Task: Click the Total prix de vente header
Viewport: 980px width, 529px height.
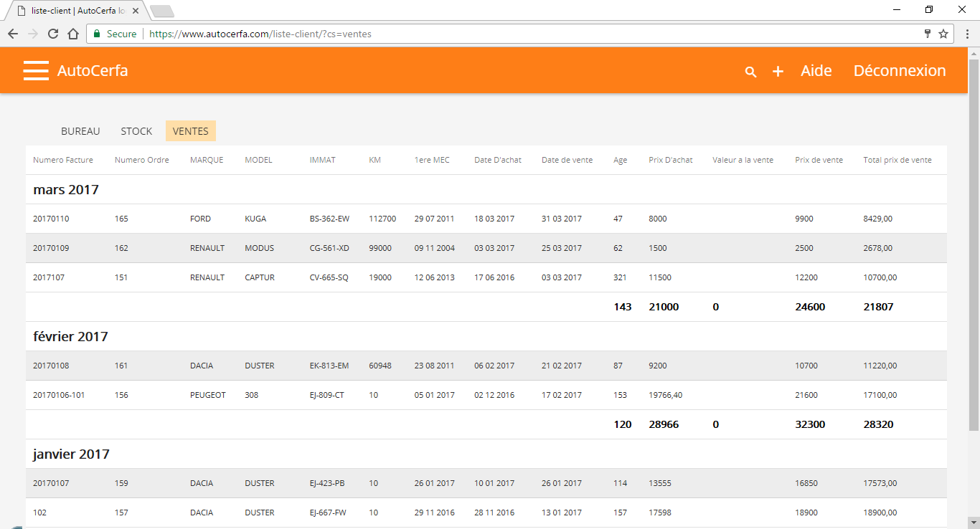Action: [897, 160]
